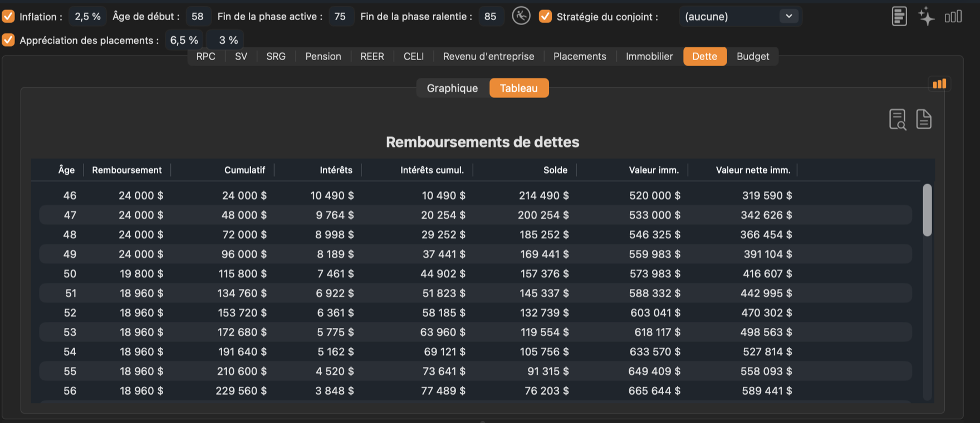Click the Intérêts cumul. column header
Viewport: 980px width, 423px height.
[432, 170]
